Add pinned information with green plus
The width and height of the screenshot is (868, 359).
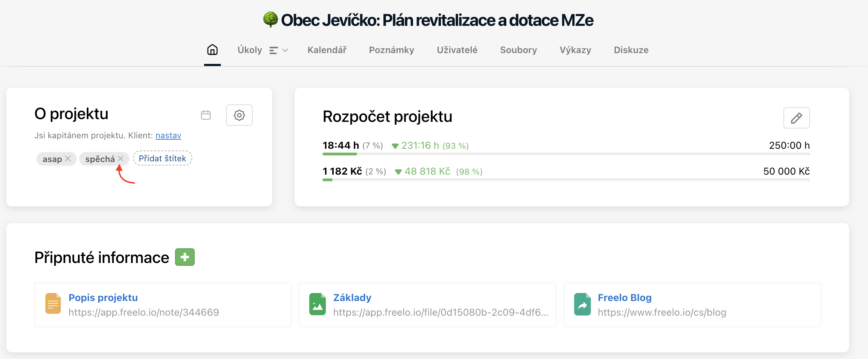(x=185, y=257)
